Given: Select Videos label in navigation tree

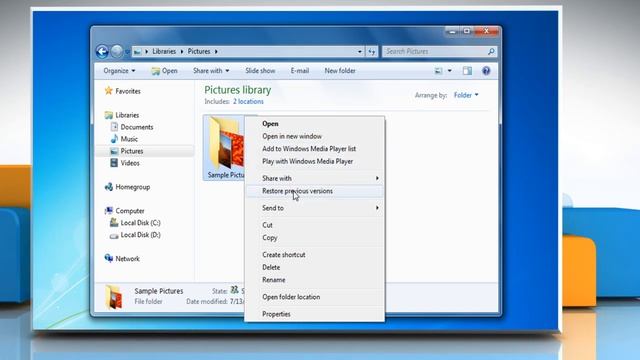Looking at the screenshot, I should coord(130,163).
